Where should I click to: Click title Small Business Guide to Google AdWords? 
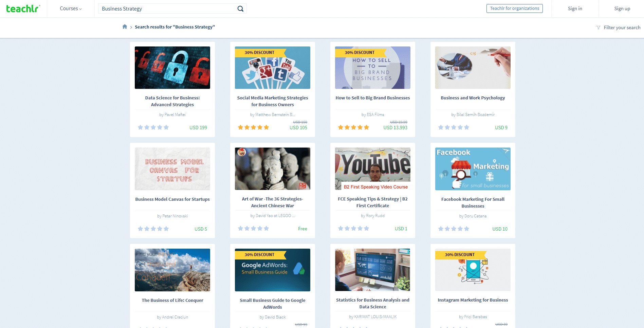pyautogui.click(x=273, y=304)
